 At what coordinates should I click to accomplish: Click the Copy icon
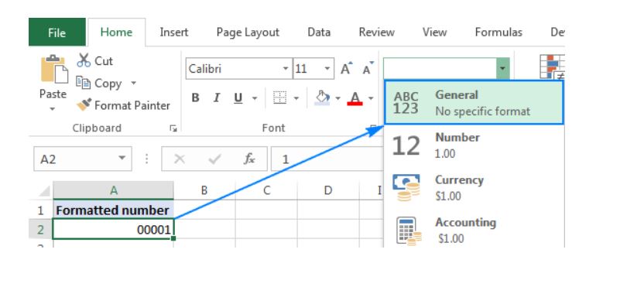click(x=84, y=83)
